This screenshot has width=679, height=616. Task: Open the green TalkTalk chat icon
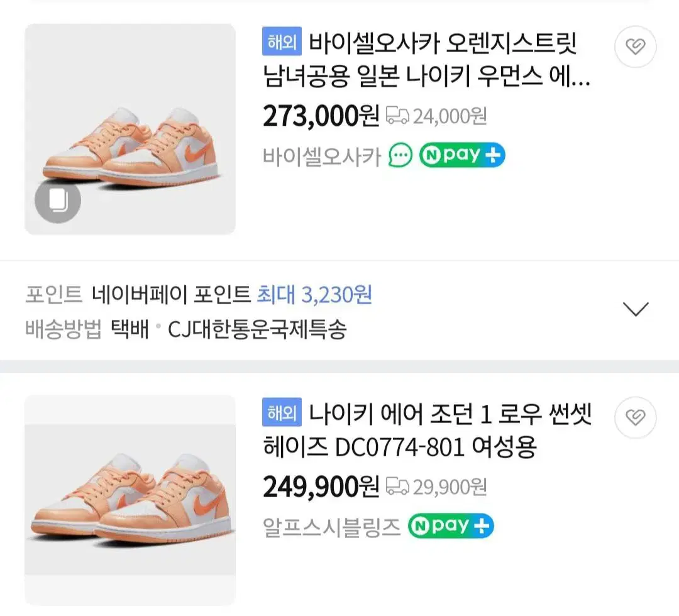(x=400, y=155)
